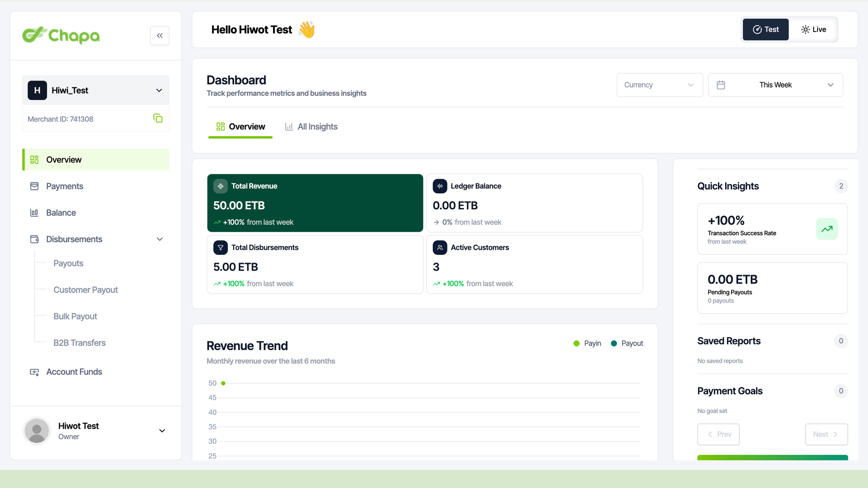868x488 pixels.
Task: Open Disbursements in the sidebar
Action: [96, 239]
